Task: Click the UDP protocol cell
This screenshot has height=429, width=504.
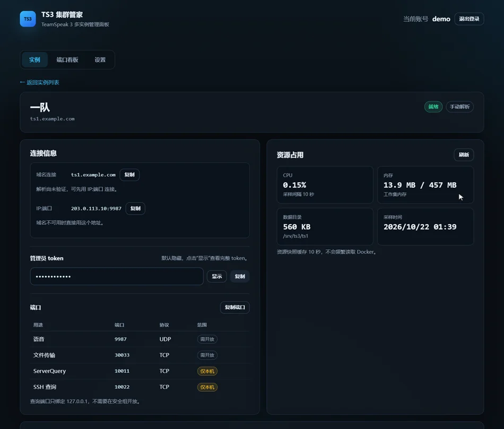Action: [x=165, y=339]
